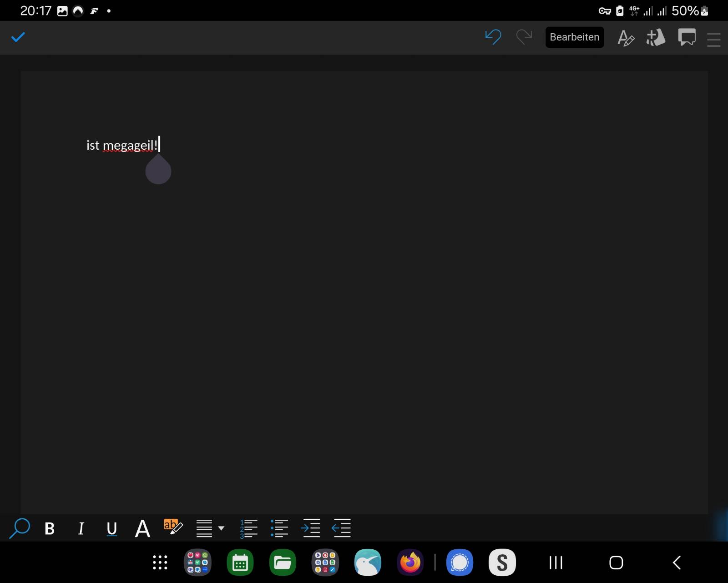728x583 pixels.
Task: Open the font color picker
Action: [142, 528]
